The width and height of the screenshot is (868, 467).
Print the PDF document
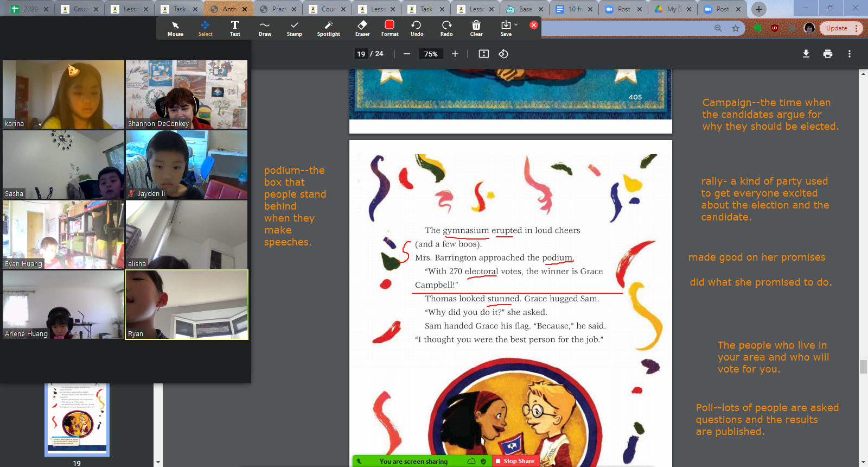click(x=828, y=54)
